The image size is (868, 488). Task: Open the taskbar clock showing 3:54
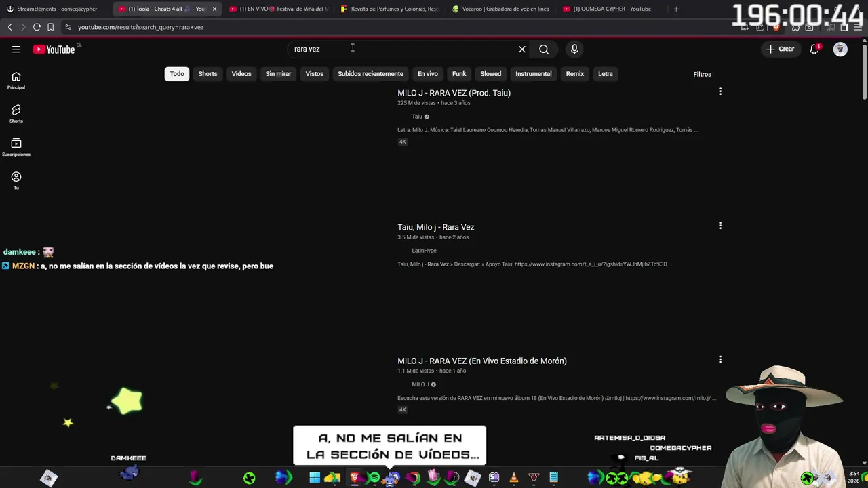(854, 477)
